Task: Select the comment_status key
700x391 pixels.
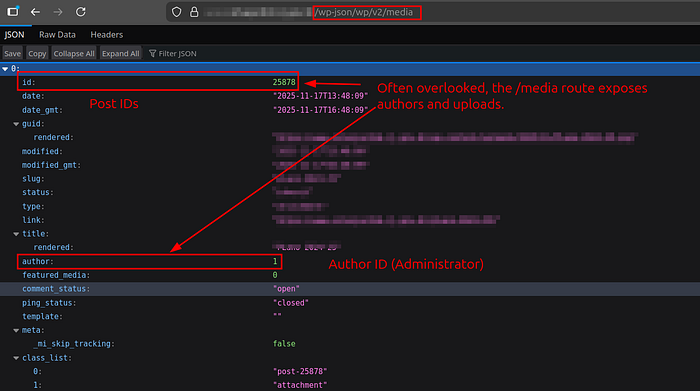Action: [56, 289]
